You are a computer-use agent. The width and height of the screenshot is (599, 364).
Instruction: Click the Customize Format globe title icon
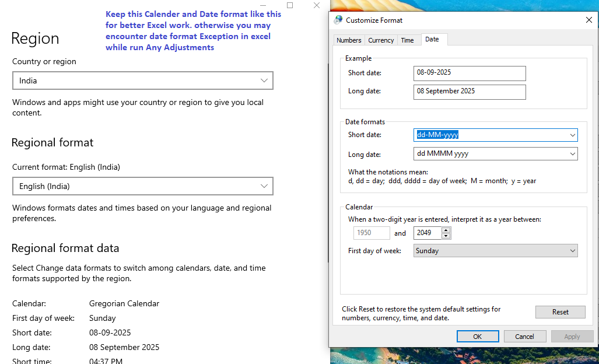pyautogui.click(x=338, y=20)
